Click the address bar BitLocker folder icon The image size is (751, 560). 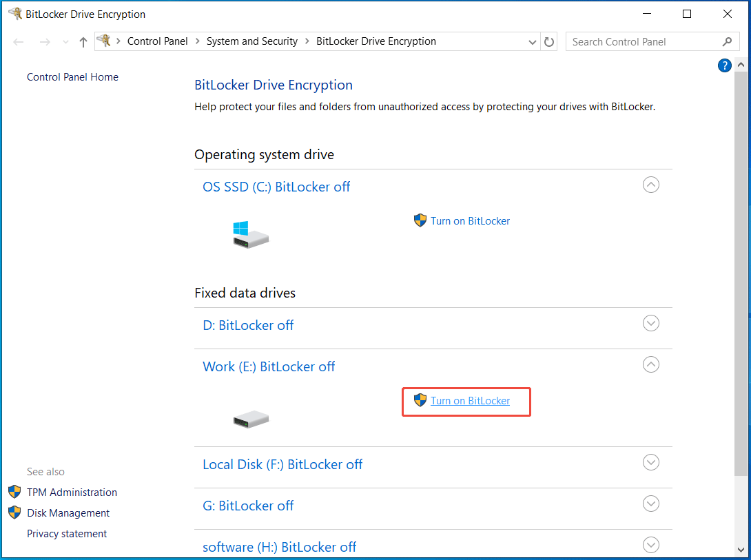pyautogui.click(x=104, y=41)
